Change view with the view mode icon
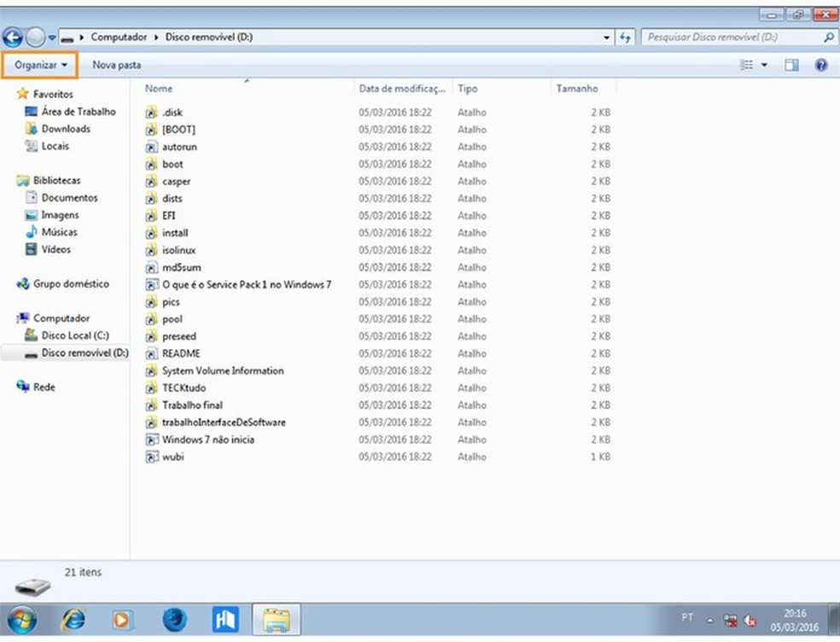Viewport: 840px width, 642px height. tap(746, 66)
